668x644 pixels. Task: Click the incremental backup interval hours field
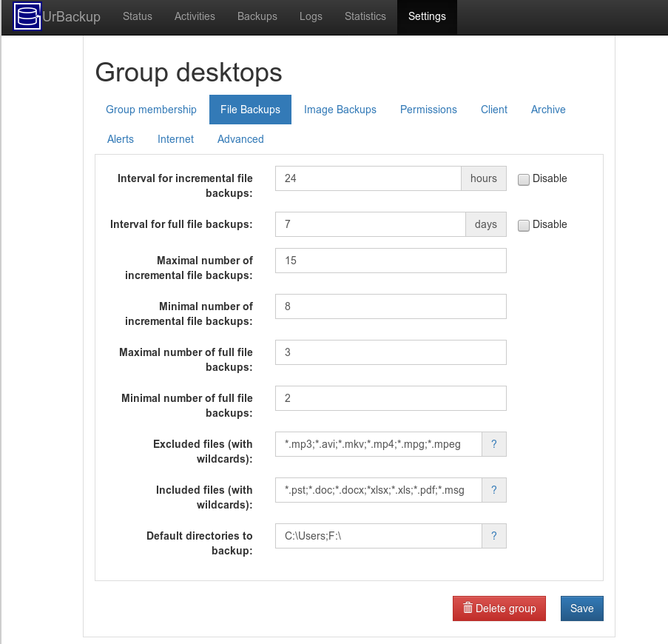click(368, 178)
